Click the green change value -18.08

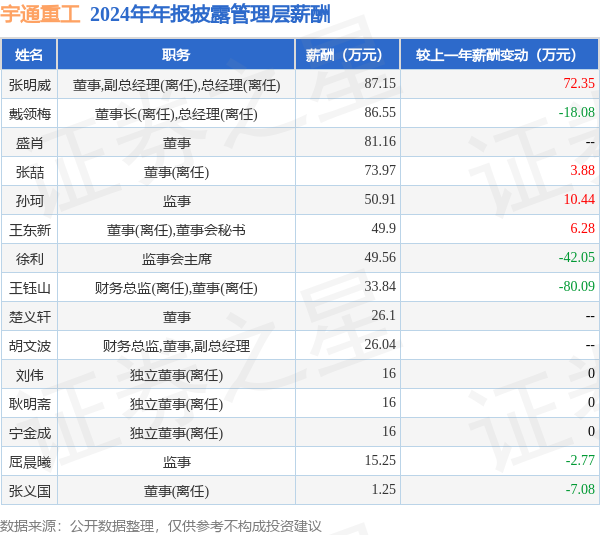click(577, 112)
